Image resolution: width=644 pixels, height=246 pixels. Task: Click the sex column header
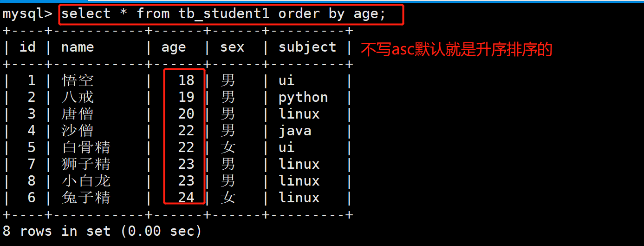[x=232, y=47]
